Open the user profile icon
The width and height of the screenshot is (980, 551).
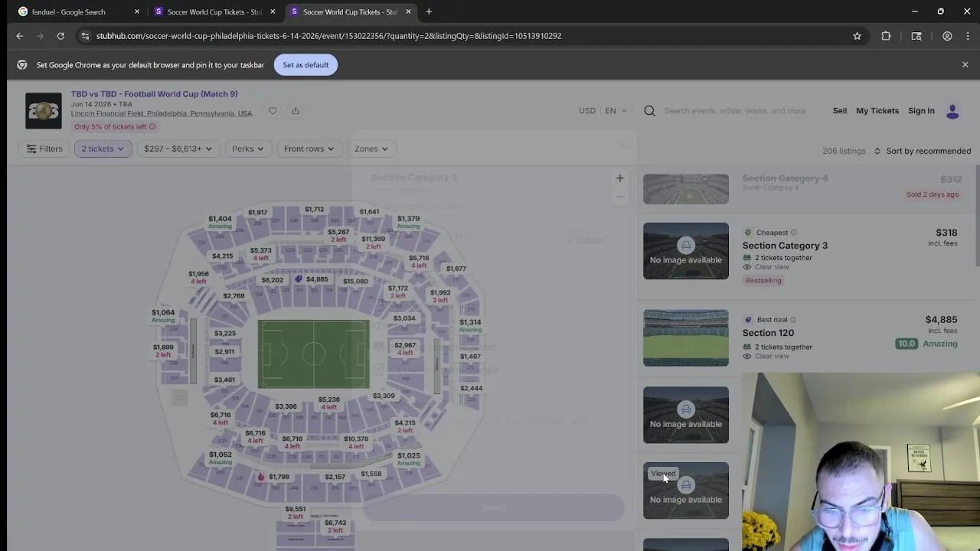point(952,111)
